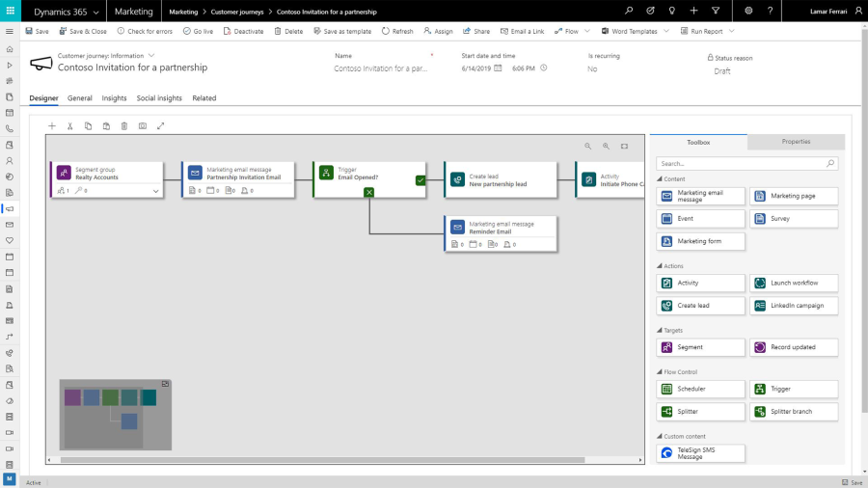Open the Customer journey Information form selector
868x488 pixels.
coord(151,55)
